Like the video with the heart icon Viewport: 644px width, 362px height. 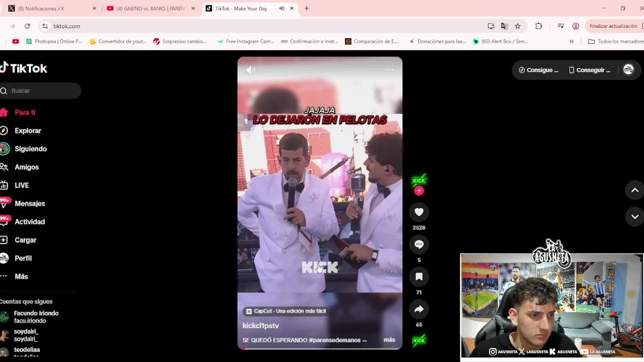pyautogui.click(x=419, y=212)
